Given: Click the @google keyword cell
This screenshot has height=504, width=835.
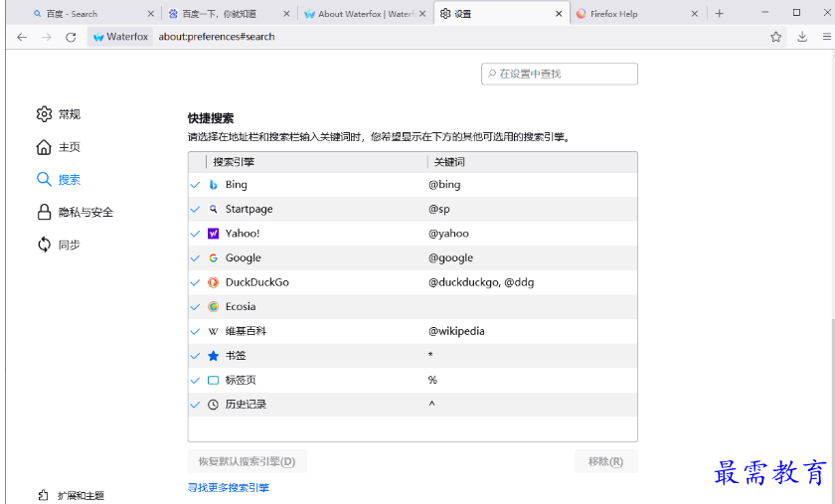Looking at the screenshot, I should point(451,257).
